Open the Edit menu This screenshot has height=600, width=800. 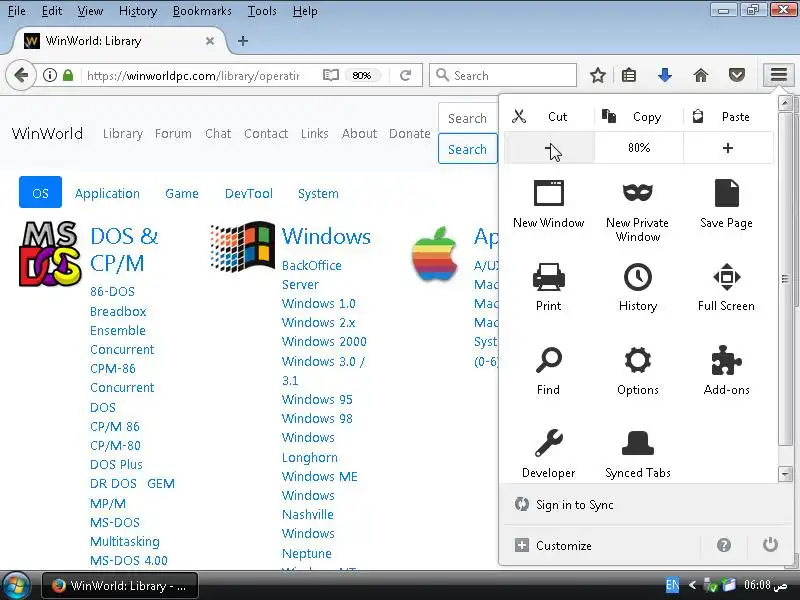click(x=52, y=11)
